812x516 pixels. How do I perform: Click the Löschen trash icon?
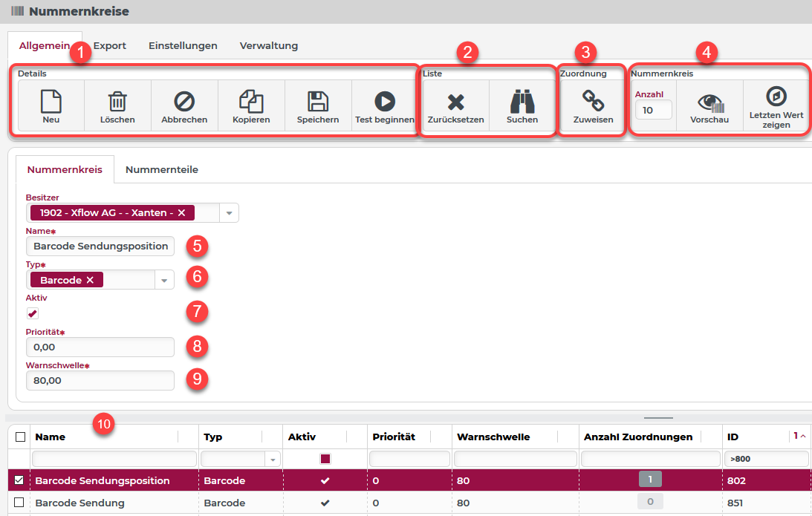pyautogui.click(x=117, y=102)
